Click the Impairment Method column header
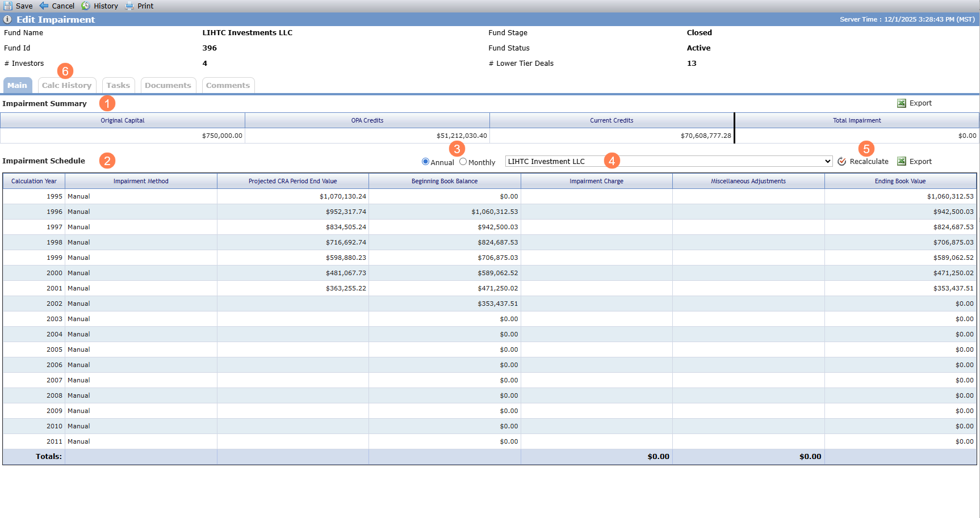Viewport: 980px width, 518px height. [x=141, y=181]
